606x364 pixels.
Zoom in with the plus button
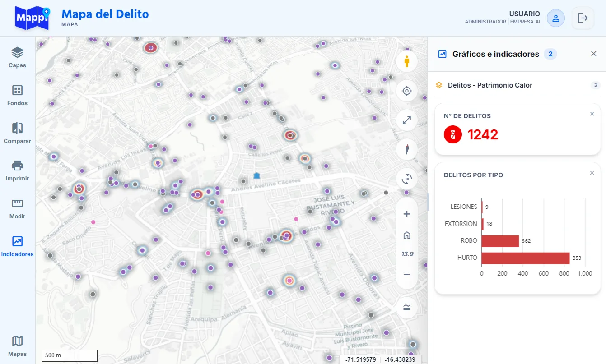click(x=407, y=214)
